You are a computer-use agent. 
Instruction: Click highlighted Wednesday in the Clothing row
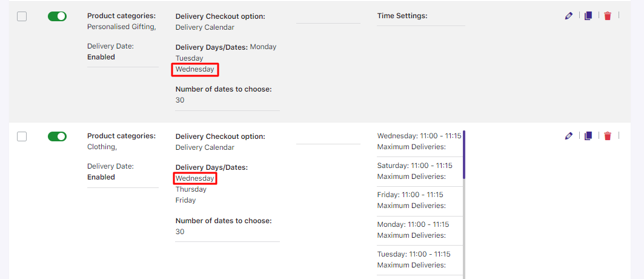point(194,178)
